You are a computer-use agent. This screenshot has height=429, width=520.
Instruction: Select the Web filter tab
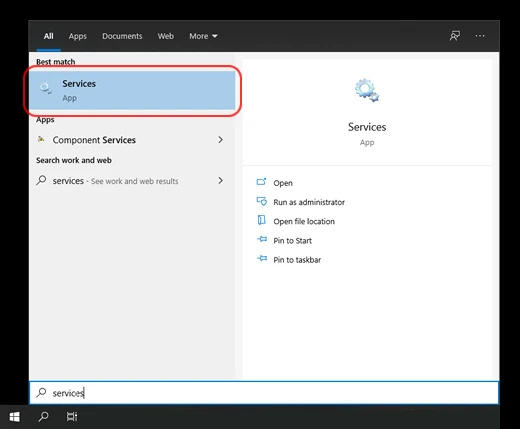166,36
